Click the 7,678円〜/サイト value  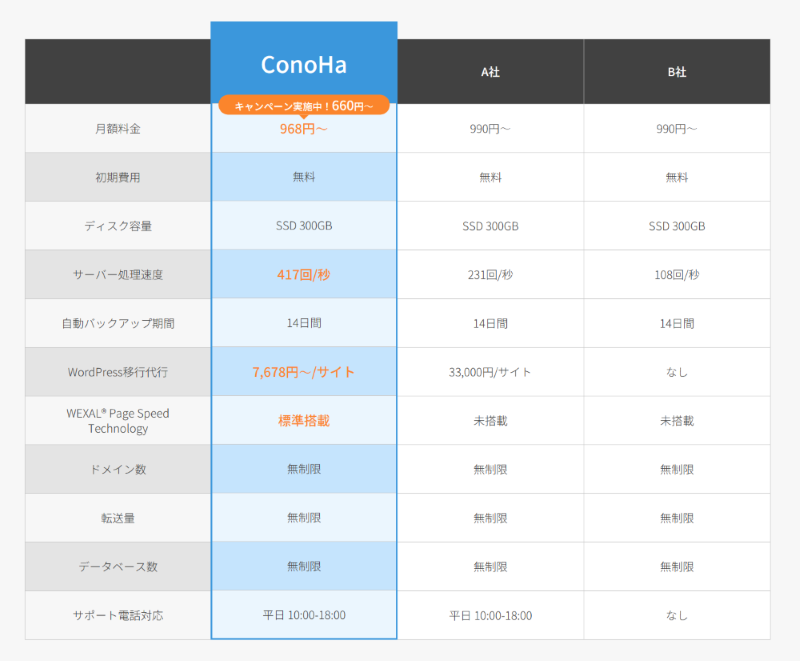point(304,372)
